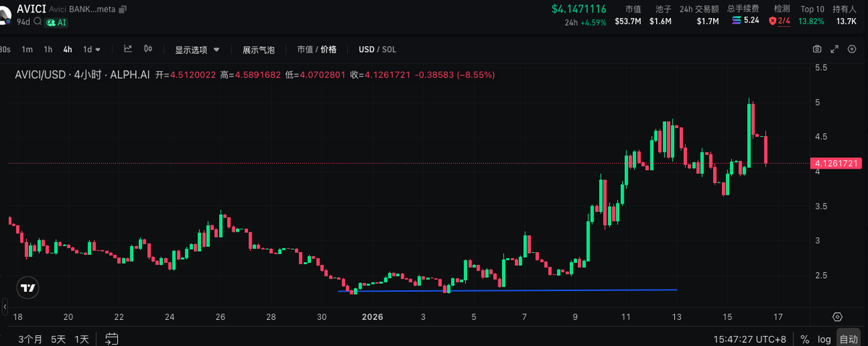The width and height of the screenshot is (868, 346).
Task: Click the $4.1471116 price
Action: pos(579,9)
